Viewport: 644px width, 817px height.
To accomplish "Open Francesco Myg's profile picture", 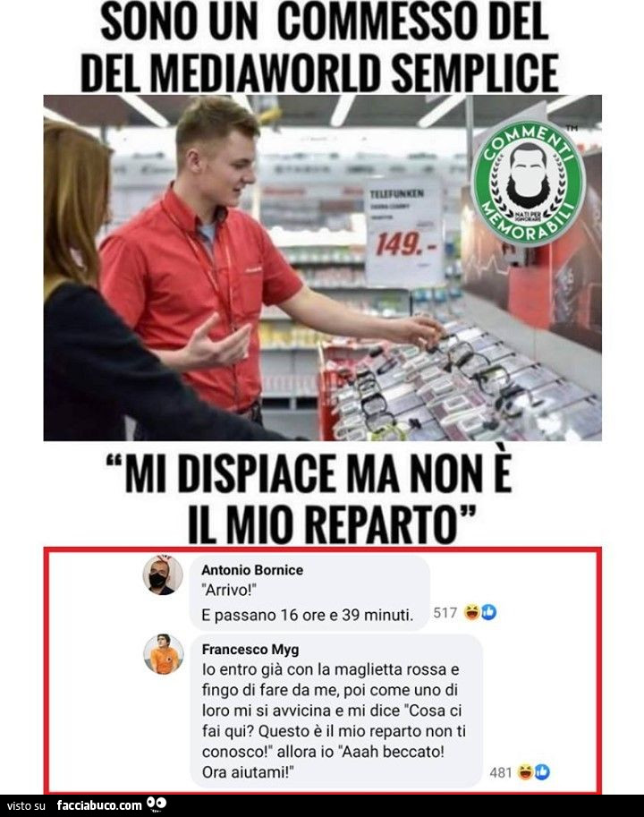I will [164, 654].
